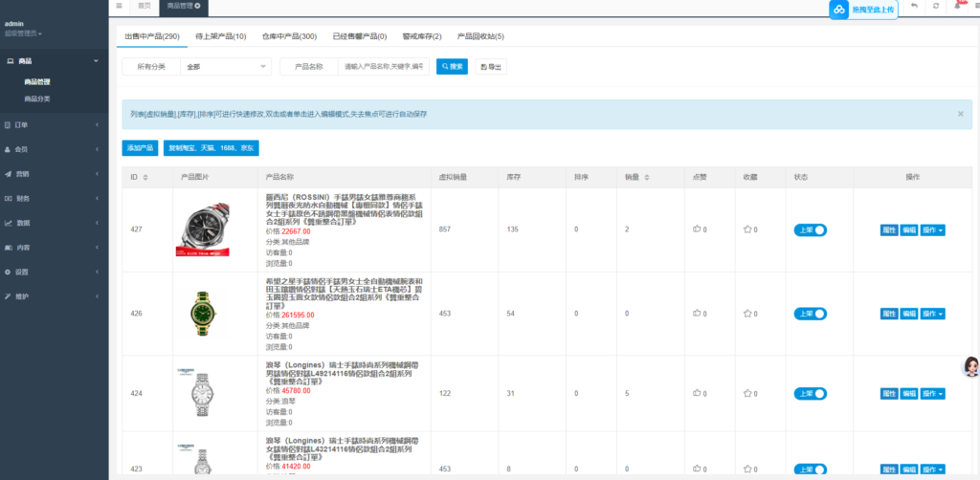
Task: Click the back arrow icon in top bar
Action: tap(914, 6)
